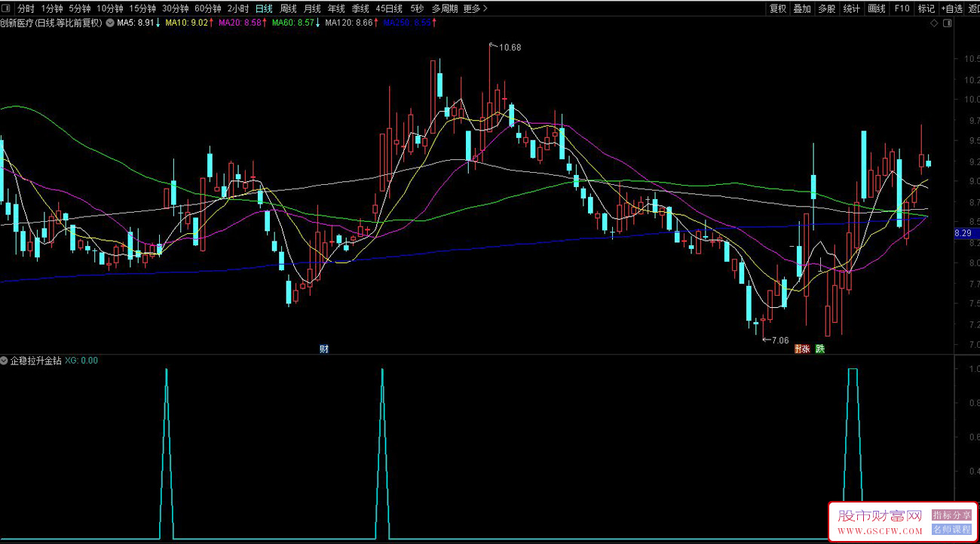Click the XG: 0.00 indicator value
This screenshot has width=980, height=544.
81,361
